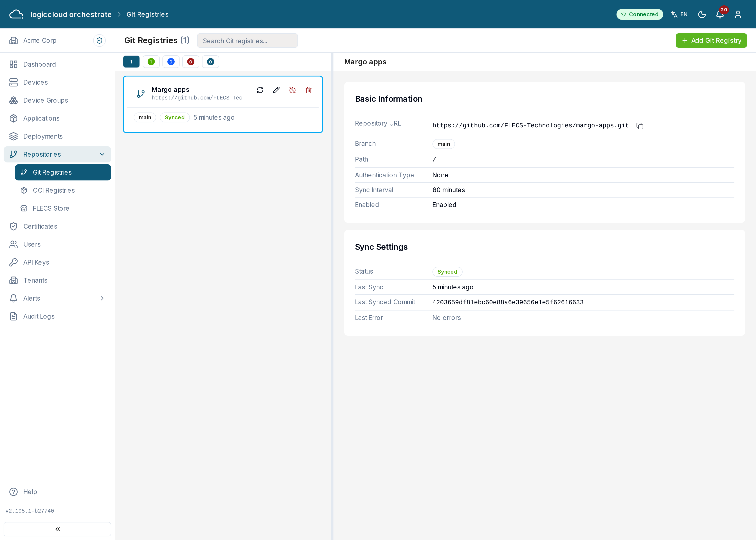
Task: Go to Device Groups page
Action: tap(57, 100)
